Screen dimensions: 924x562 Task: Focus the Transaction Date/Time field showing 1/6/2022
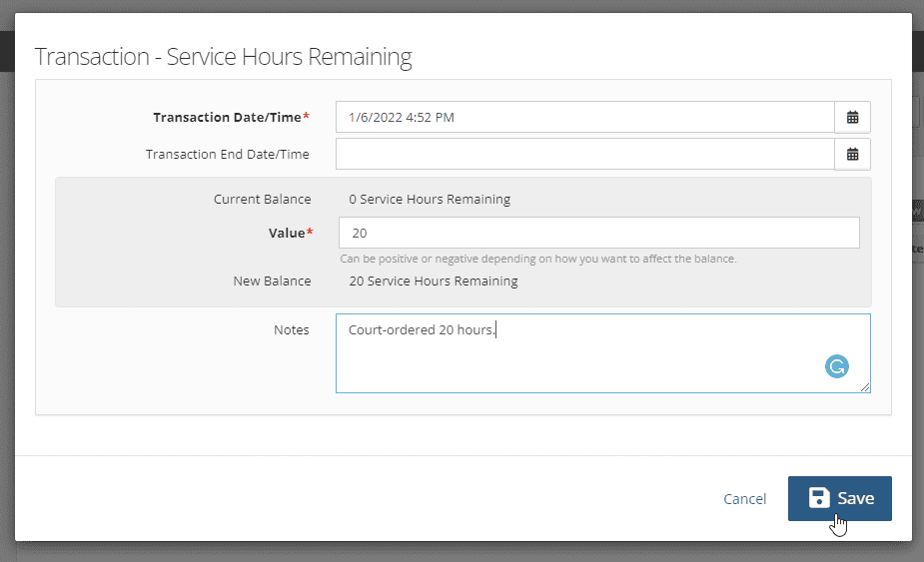[585, 117]
